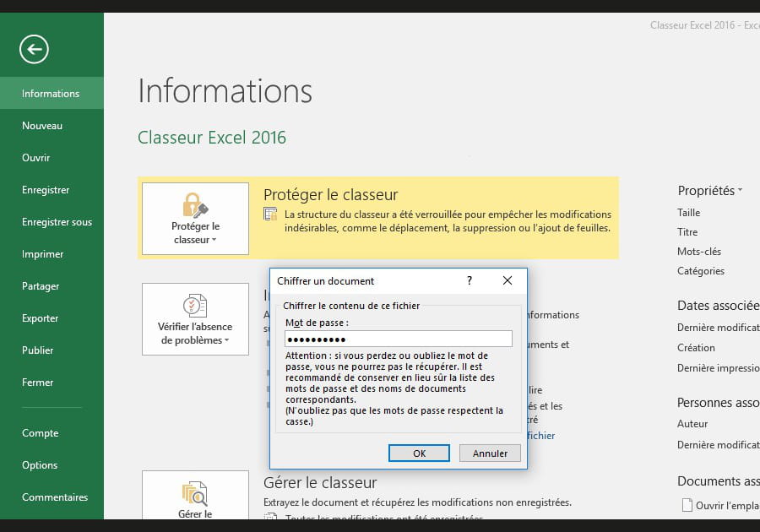Click the Ouvrir l'emplacement file icon
Viewport: 760px width, 532px height.
tap(687, 506)
